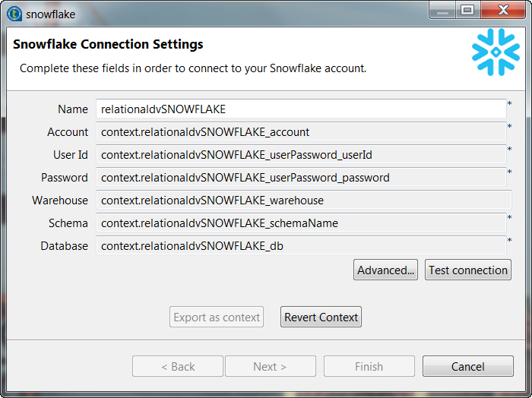
Task: Click the Revert Context button
Action: [x=321, y=317]
